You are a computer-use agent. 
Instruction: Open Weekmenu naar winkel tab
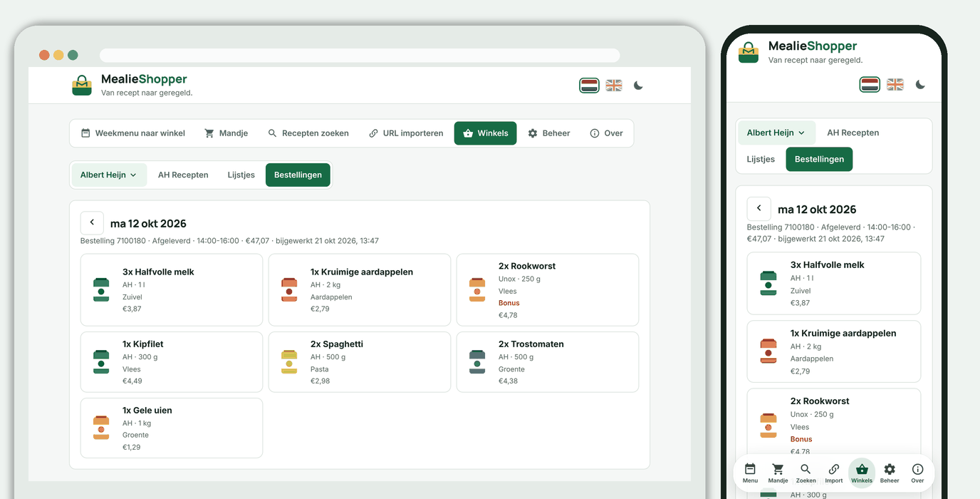pos(133,133)
